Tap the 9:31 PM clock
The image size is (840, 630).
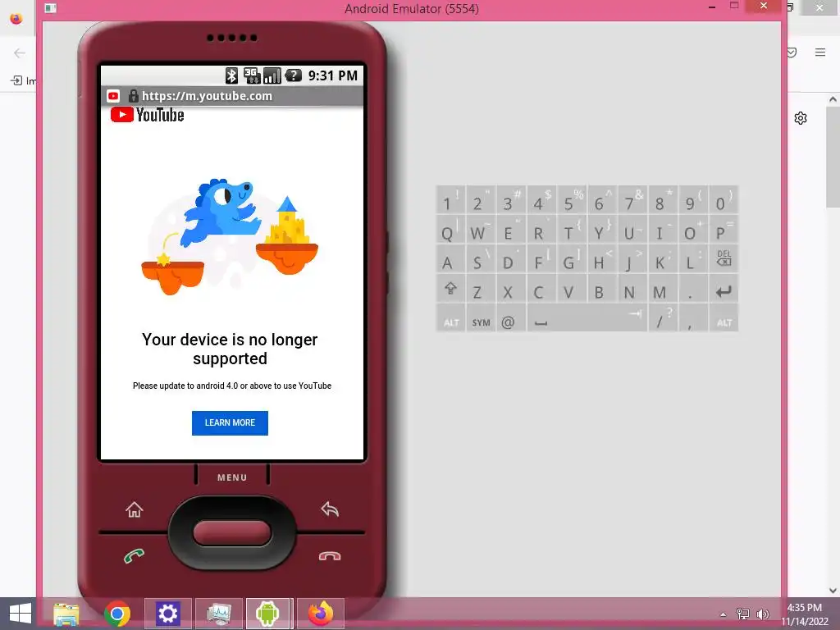pyautogui.click(x=333, y=75)
